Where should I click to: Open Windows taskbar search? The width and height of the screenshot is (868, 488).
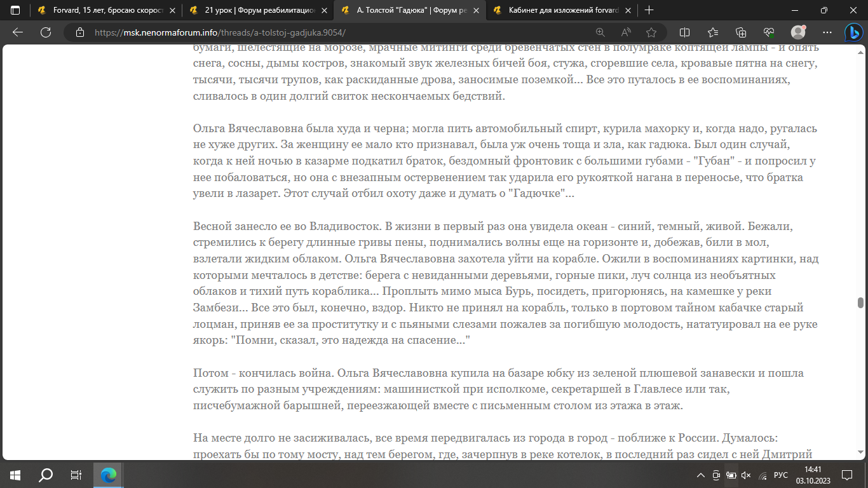[46, 475]
